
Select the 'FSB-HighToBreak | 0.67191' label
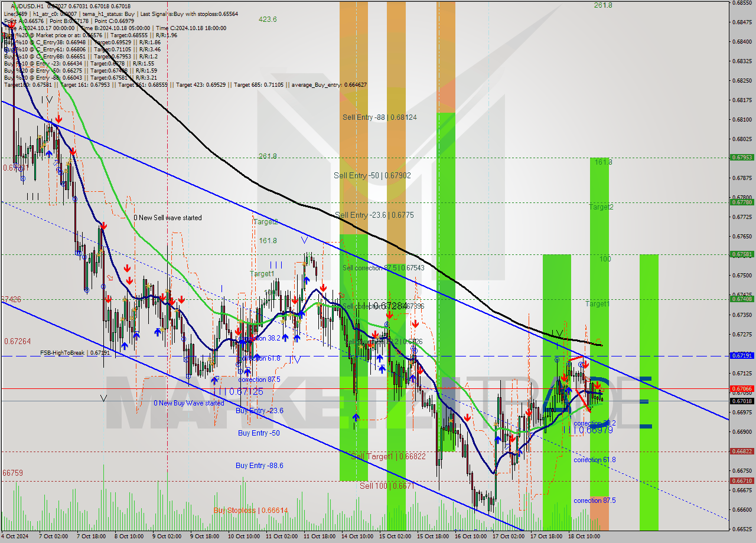75,353
